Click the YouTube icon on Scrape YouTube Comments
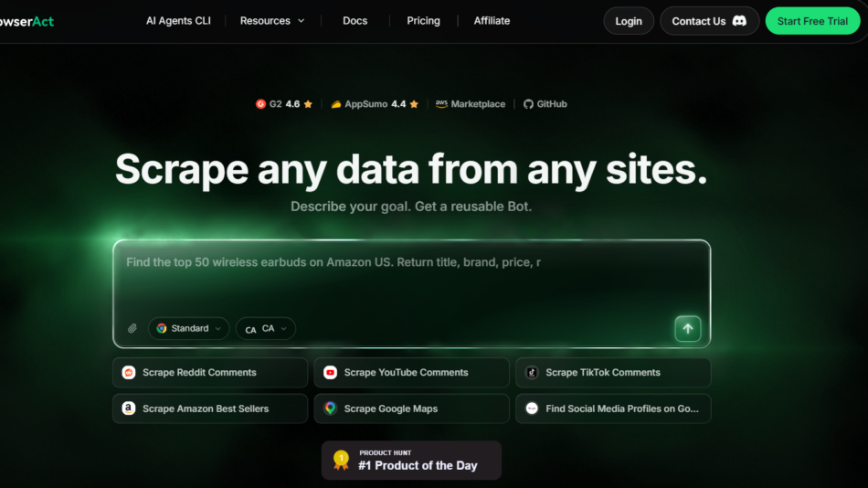 330,372
